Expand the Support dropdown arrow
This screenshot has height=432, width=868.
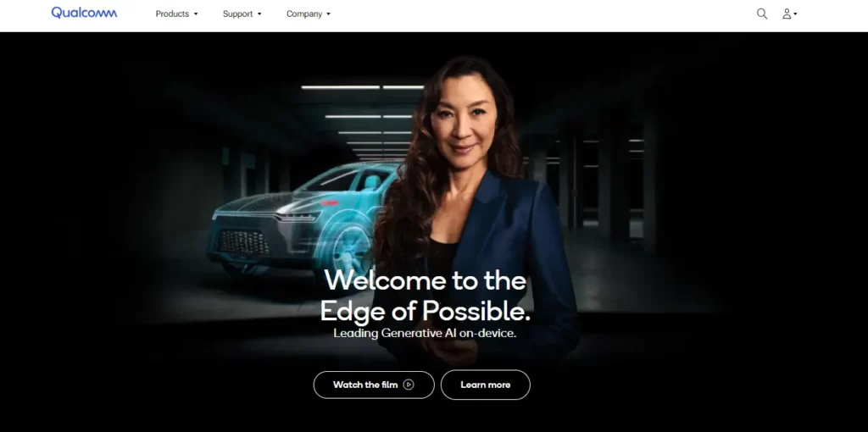259,14
